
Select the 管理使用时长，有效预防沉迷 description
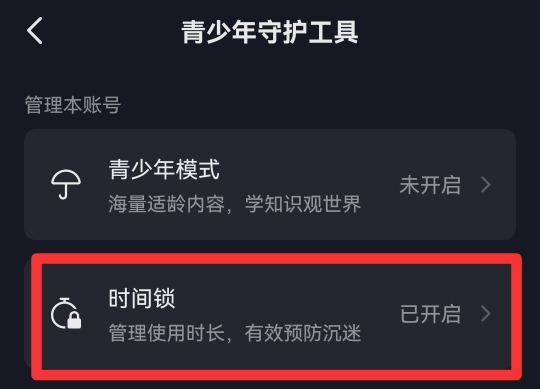coord(235,333)
